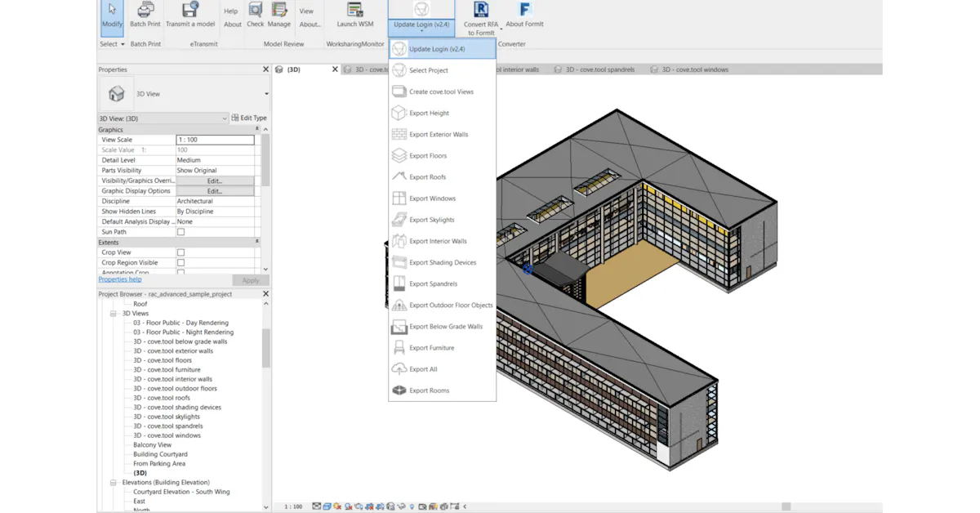Select 3D - cove.tool shading devices item
980x513 pixels.
pos(177,408)
